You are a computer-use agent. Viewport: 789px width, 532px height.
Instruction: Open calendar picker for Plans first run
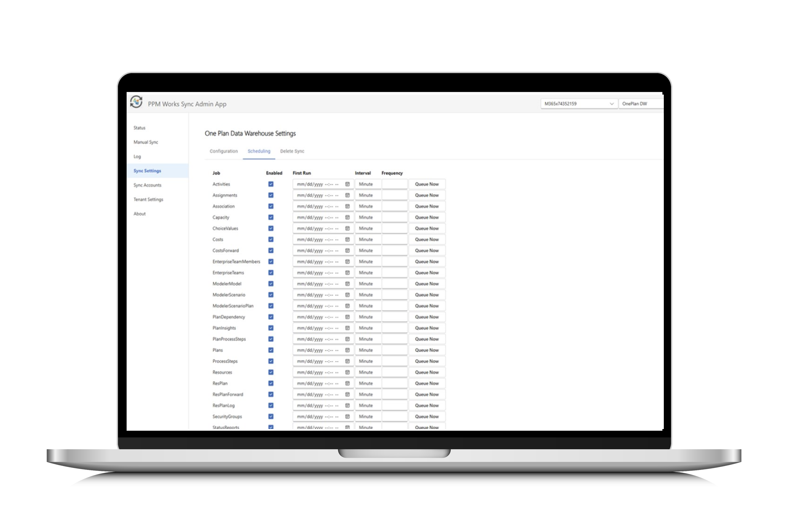tap(347, 350)
